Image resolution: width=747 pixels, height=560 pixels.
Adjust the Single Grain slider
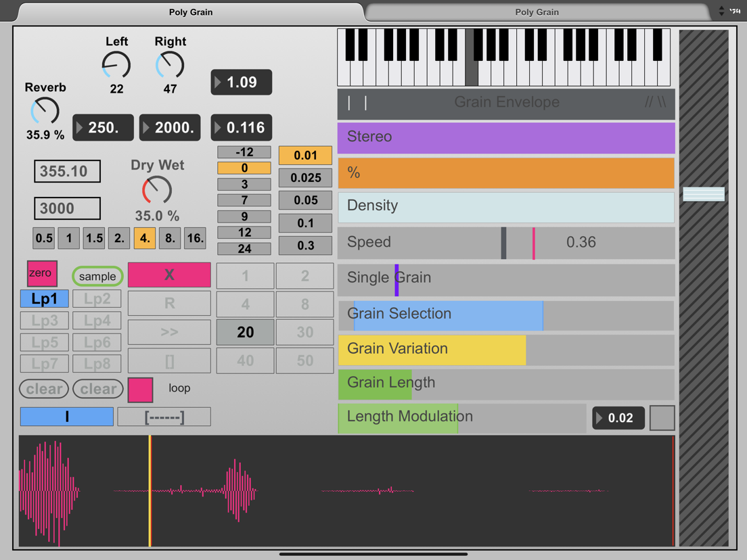(x=506, y=280)
